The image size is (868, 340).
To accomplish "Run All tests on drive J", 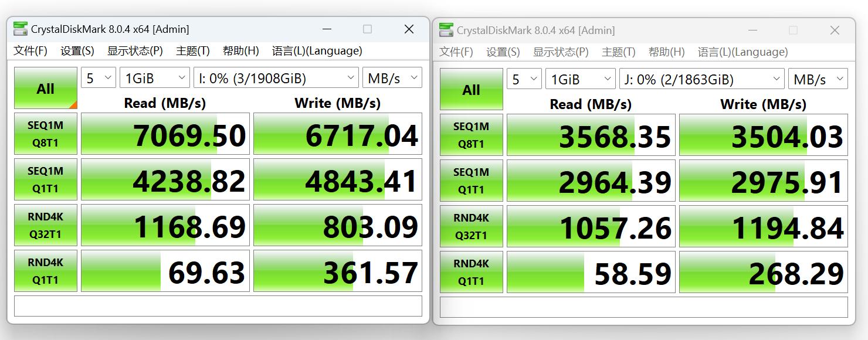I will pos(471,89).
